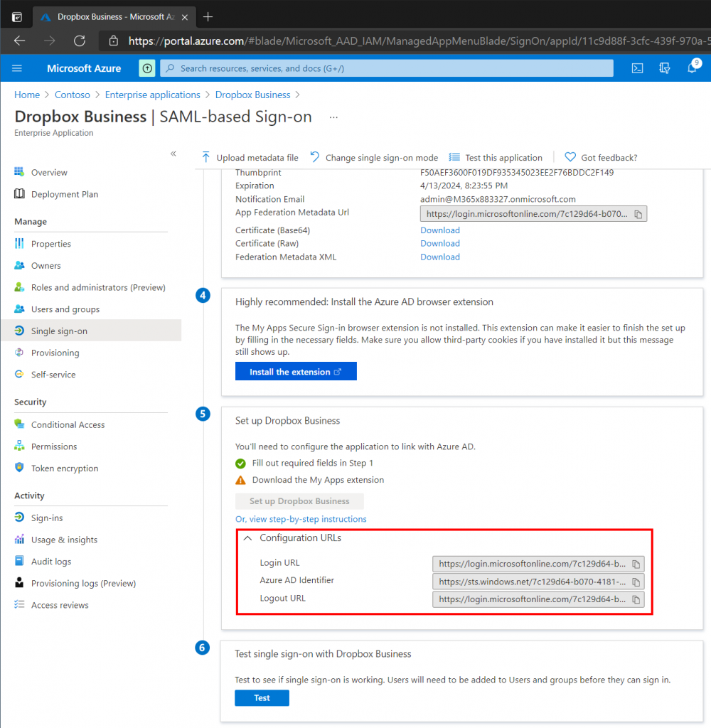Click Change single sign-on mode
The width and height of the screenshot is (711, 728).
[x=374, y=157]
